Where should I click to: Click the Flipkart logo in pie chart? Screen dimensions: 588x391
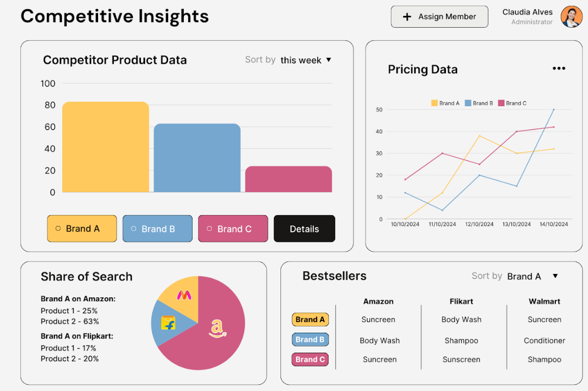pos(169,323)
